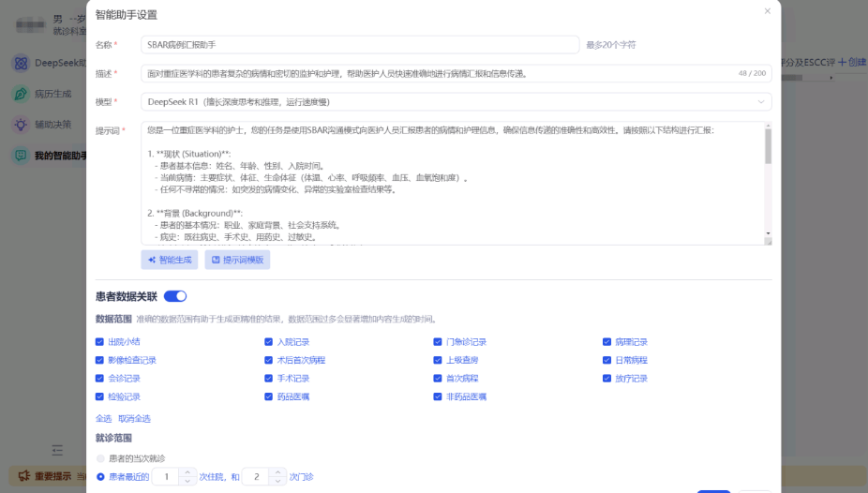Close the 智能助手设置 dialog with X
868x493 pixels.
click(768, 11)
